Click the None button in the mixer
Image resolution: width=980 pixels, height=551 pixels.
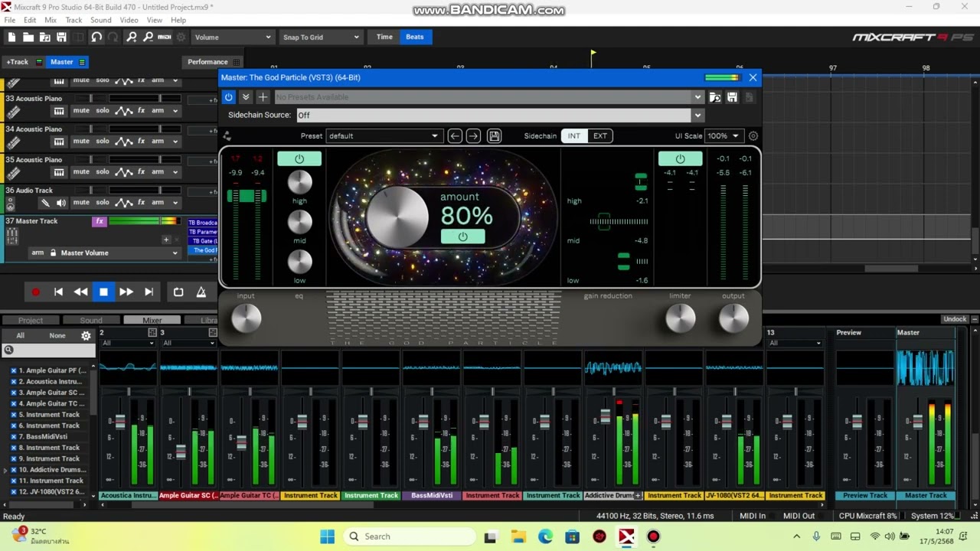(57, 335)
